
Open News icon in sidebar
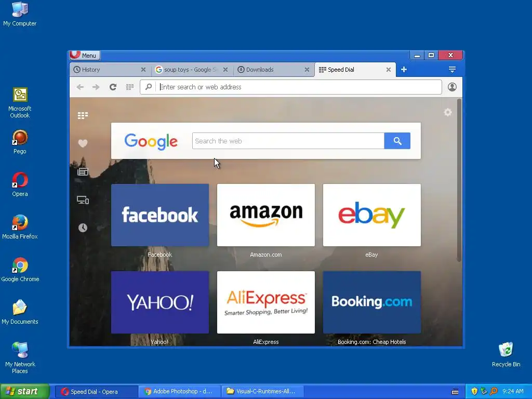tap(83, 171)
